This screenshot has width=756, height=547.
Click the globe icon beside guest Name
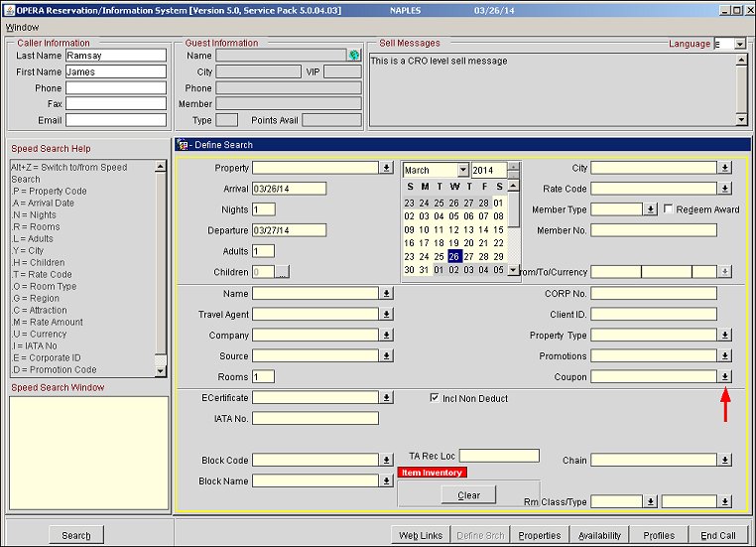coord(354,56)
